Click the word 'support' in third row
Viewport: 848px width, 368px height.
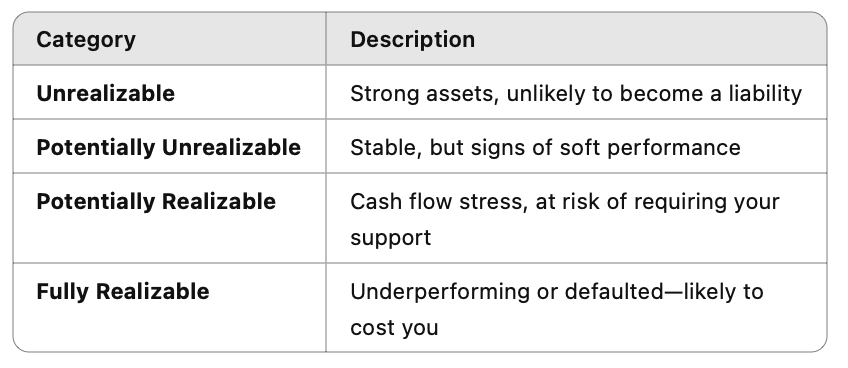tap(390, 238)
